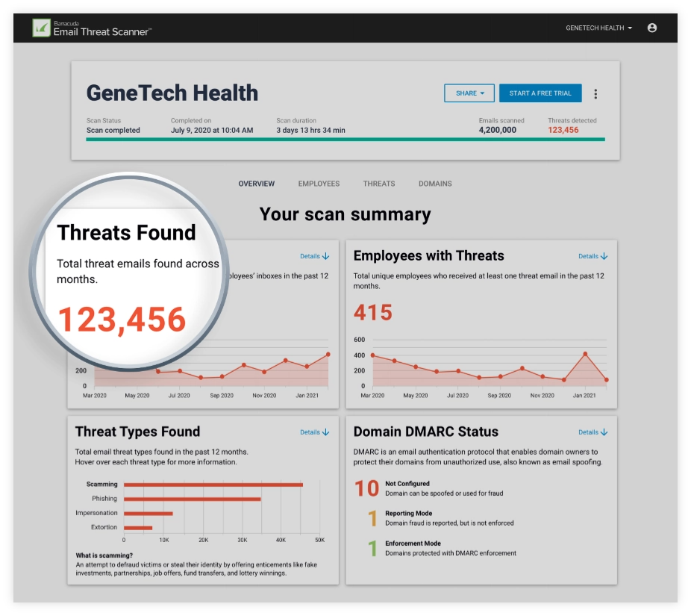Click the 3 days 13 hrs 34 min duration
Screen dimensions: 691x616
(x=310, y=131)
